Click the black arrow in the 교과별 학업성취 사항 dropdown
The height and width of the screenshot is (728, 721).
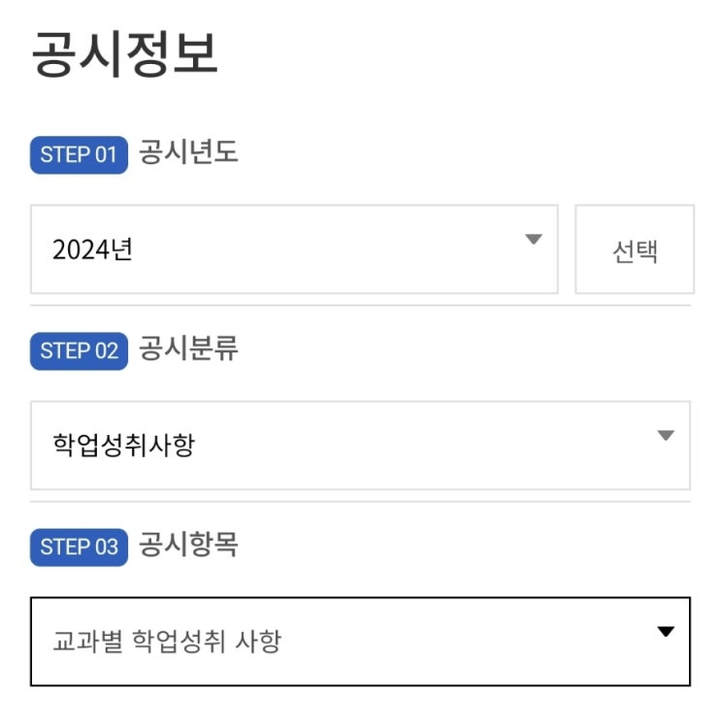(x=665, y=632)
